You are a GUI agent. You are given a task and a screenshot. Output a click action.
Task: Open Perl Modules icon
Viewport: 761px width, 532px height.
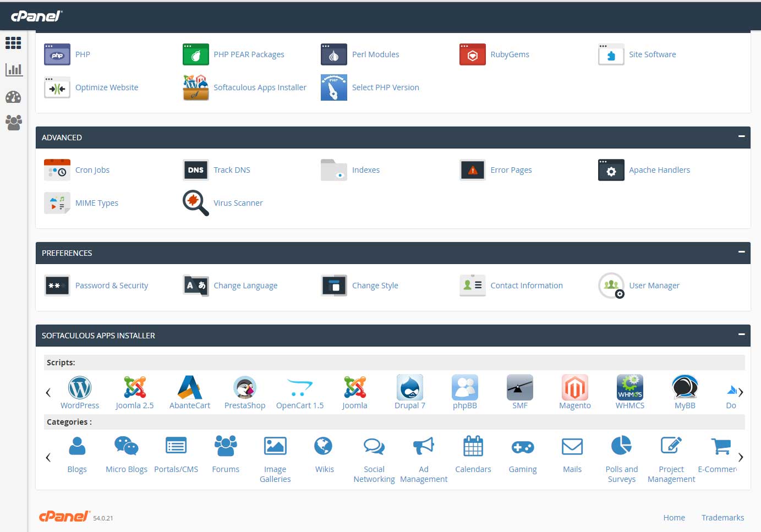[x=334, y=54]
